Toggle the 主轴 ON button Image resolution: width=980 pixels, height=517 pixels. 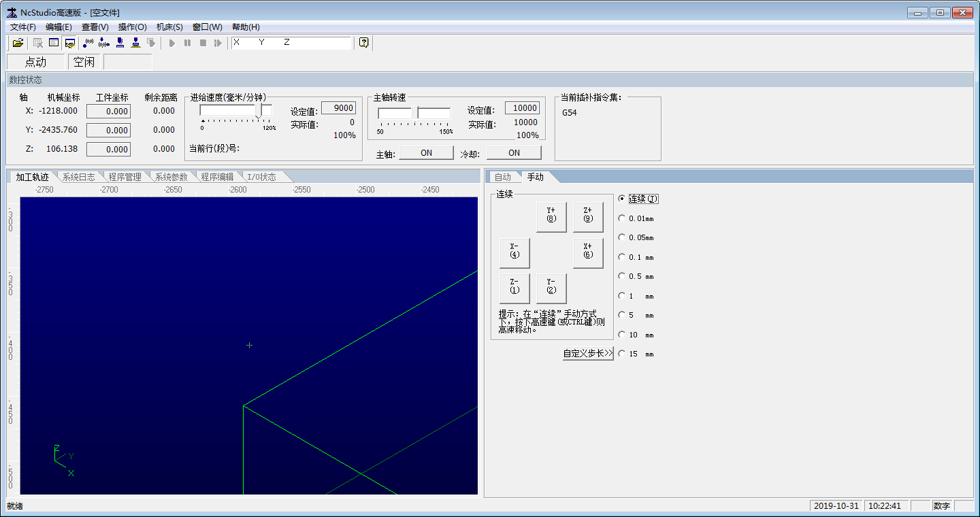point(426,153)
